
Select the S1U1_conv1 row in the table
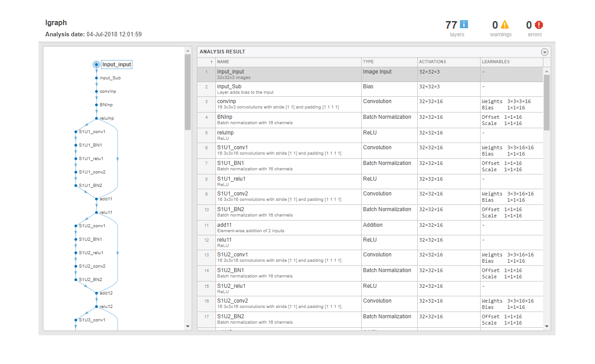pyautogui.click(x=370, y=150)
